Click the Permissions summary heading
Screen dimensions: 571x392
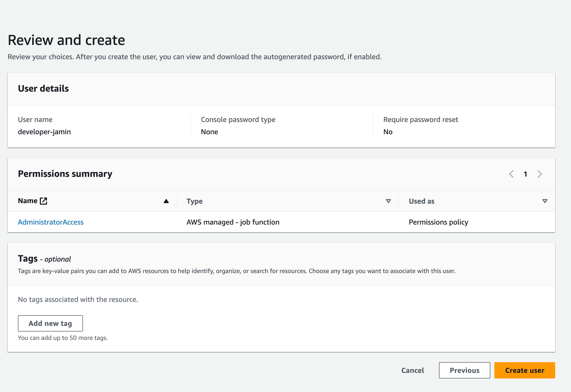pos(65,174)
